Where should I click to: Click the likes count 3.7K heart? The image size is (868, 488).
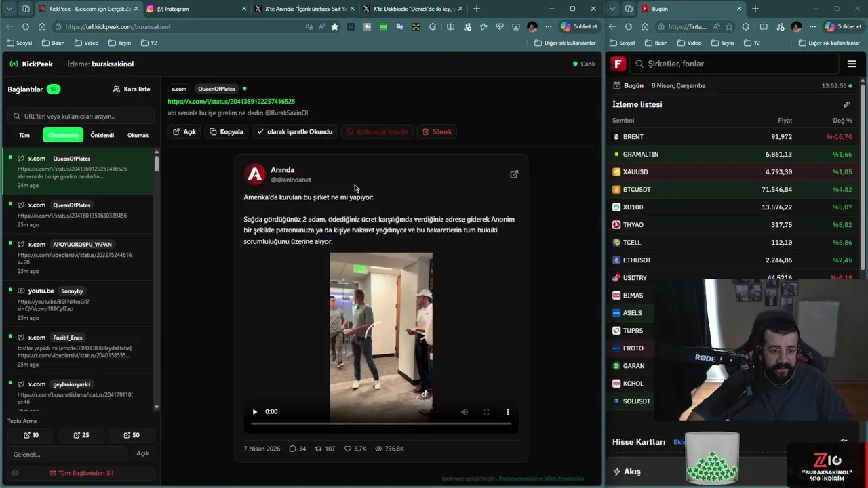355,449
